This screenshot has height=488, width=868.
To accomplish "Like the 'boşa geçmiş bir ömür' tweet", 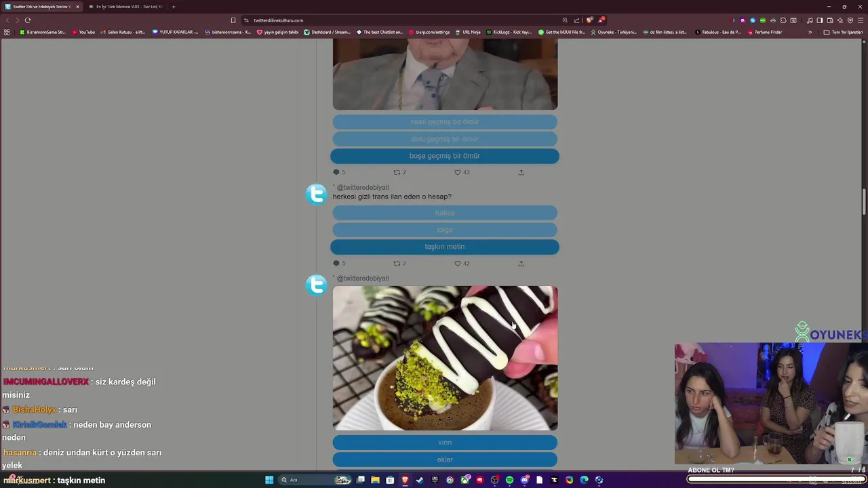I will point(457,172).
